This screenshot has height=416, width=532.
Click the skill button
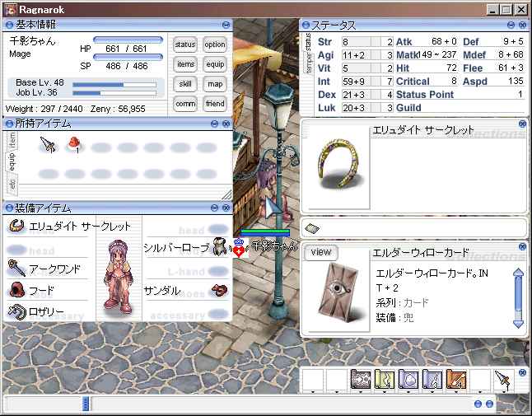(185, 84)
